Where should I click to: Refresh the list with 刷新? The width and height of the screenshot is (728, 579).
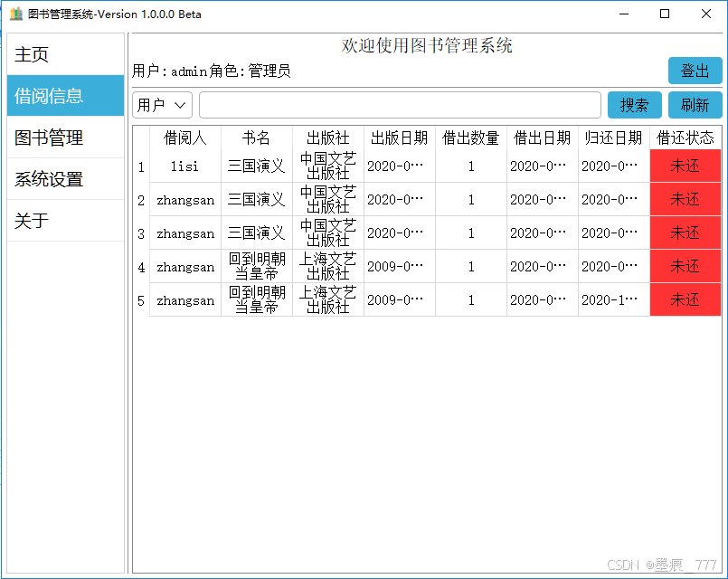tap(695, 105)
